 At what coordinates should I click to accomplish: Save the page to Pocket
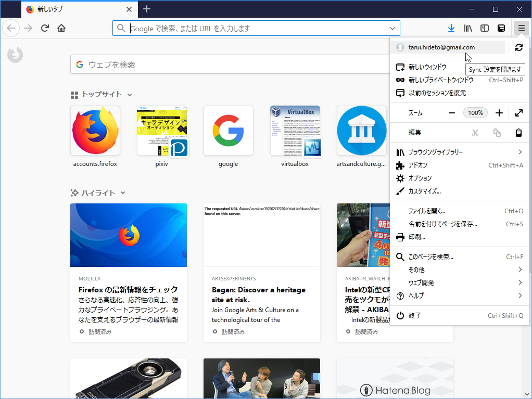(501, 28)
